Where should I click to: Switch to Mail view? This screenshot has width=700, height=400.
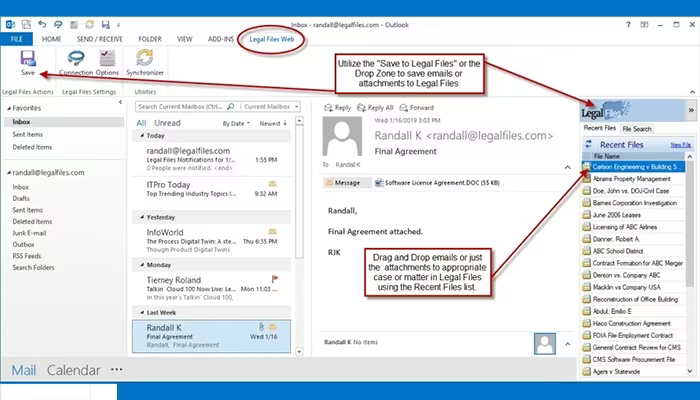point(24,370)
